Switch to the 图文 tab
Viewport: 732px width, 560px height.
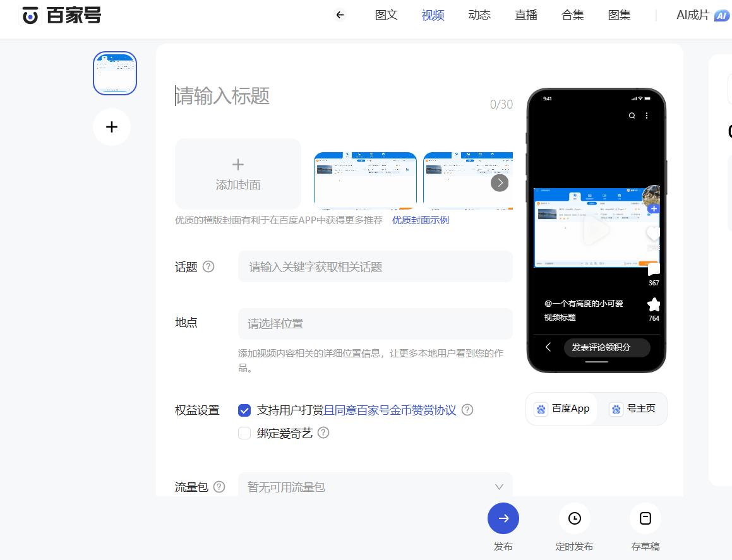tap(386, 15)
